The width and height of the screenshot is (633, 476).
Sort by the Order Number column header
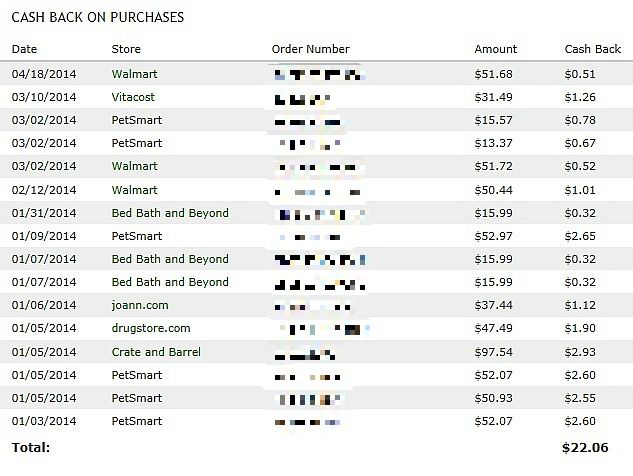[x=310, y=49]
